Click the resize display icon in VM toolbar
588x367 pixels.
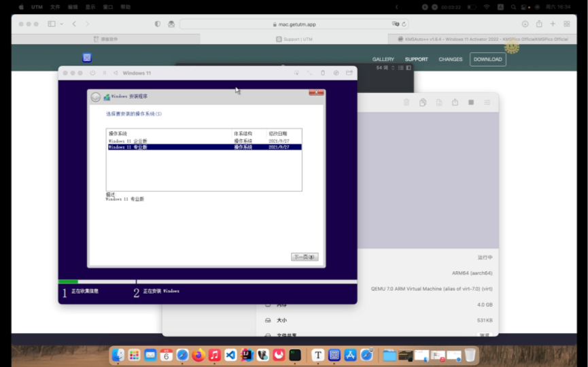(x=309, y=73)
